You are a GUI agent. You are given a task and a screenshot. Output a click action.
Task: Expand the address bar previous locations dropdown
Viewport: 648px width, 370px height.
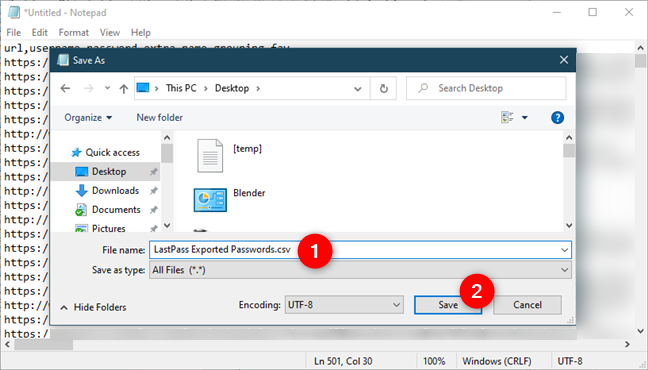tap(357, 88)
